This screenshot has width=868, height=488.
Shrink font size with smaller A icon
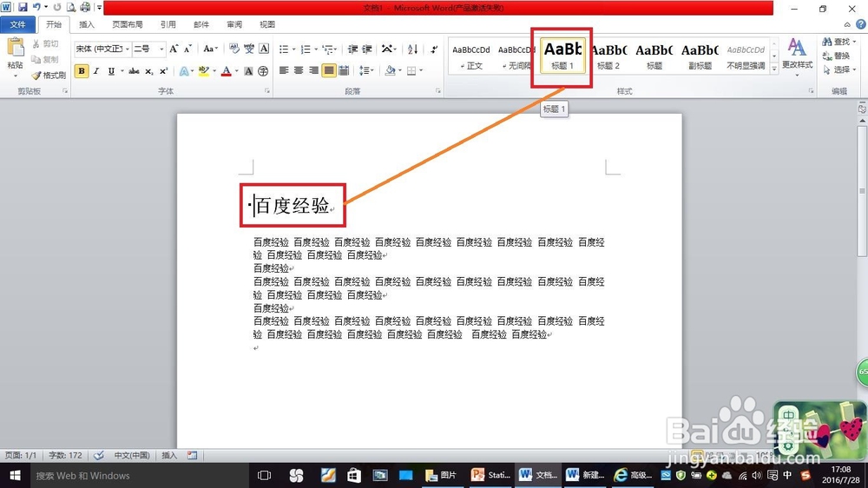[187, 49]
